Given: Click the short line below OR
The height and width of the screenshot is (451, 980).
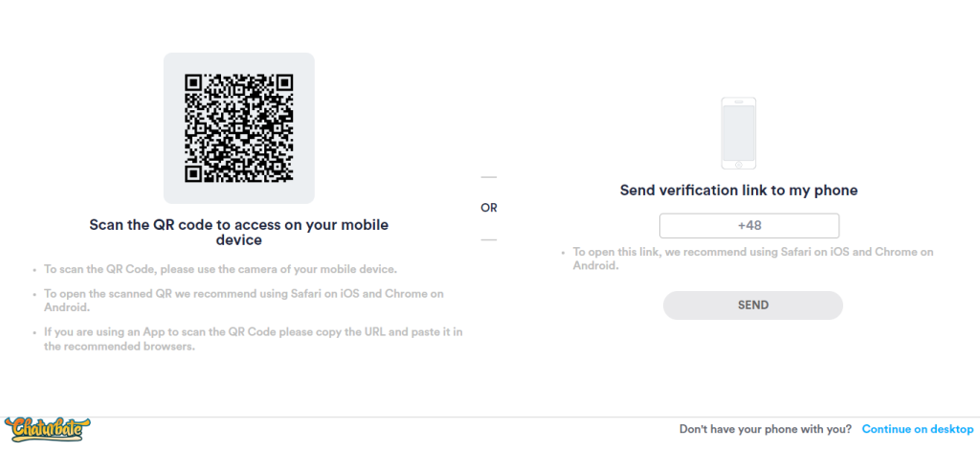Looking at the screenshot, I should [x=489, y=238].
